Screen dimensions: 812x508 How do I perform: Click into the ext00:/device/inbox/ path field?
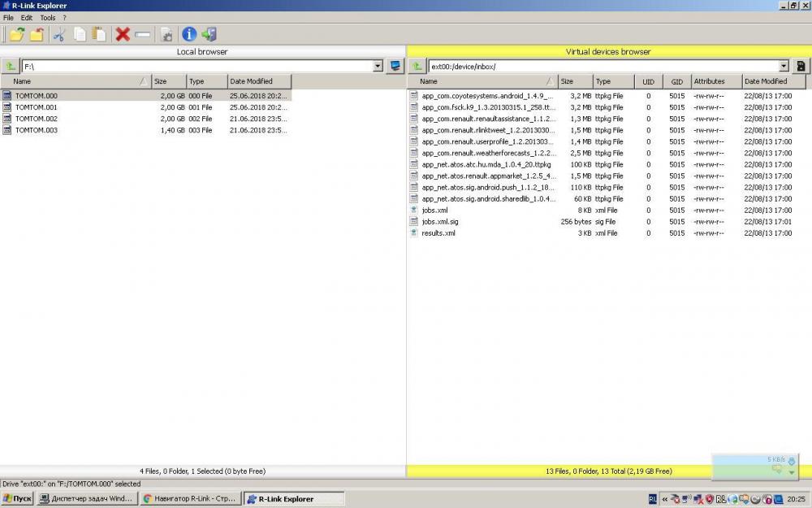[603, 67]
